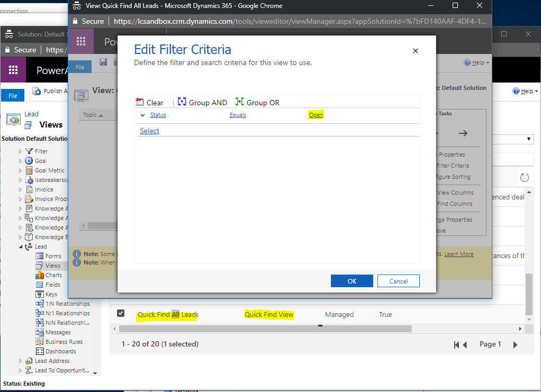The height and width of the screenshot is (392, 541).
Task: Click the Fields icon under Lead
Action: [40, 285]
